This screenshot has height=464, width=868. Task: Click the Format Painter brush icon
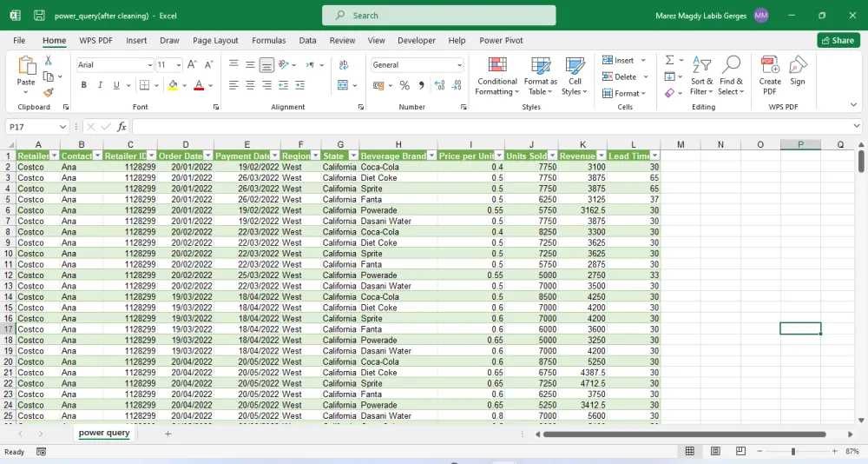coord(48,92)
